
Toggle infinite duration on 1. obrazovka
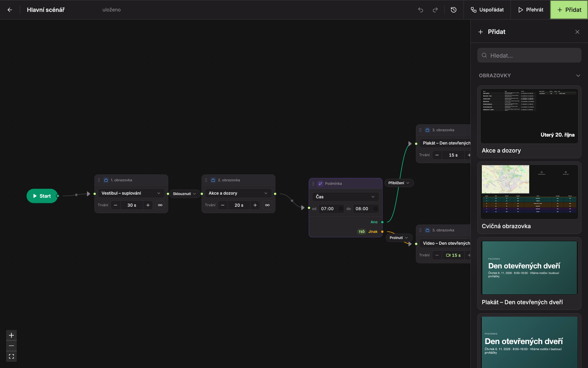click(160, 205)
